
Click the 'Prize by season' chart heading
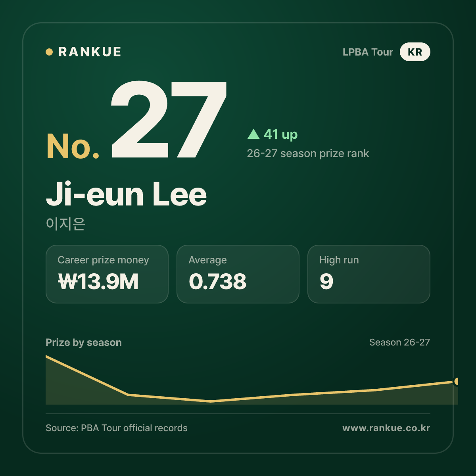click(84, 343)
